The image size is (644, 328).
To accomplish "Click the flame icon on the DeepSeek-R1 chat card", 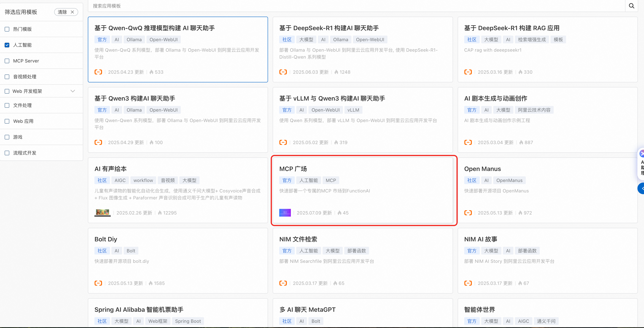I will (x=336, y=72).
